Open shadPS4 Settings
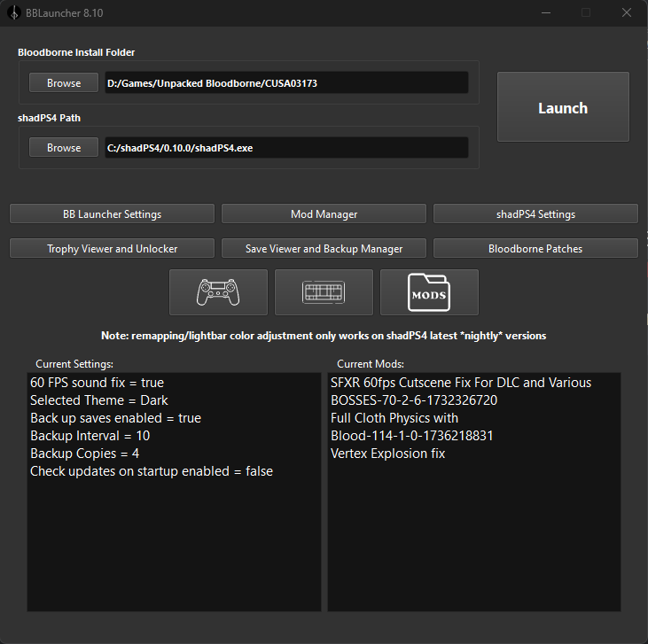The height and width of the screenshot is (644, 648). (535, 213)
